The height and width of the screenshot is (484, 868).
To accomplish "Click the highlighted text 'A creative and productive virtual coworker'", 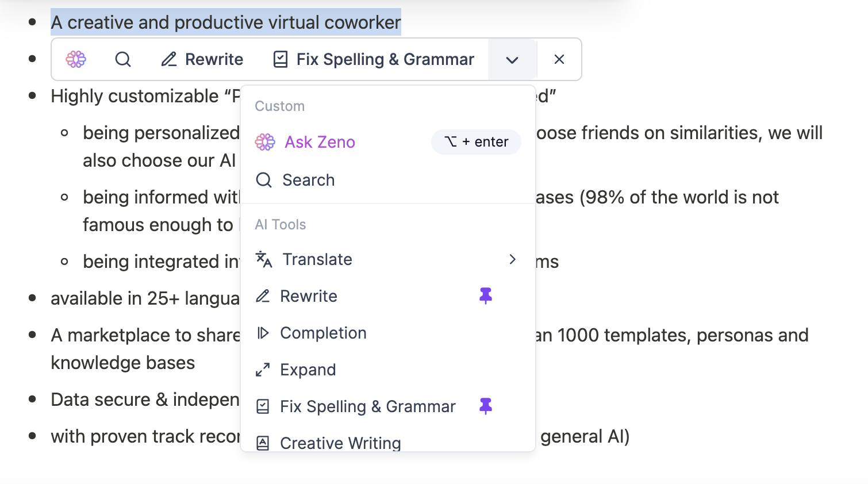I will [x=226, y=22].
